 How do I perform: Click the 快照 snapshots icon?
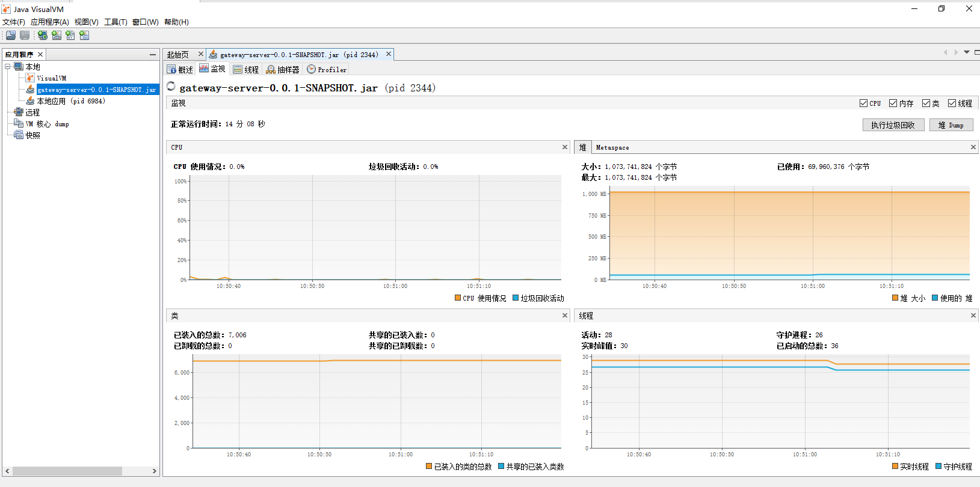point(19,135)
